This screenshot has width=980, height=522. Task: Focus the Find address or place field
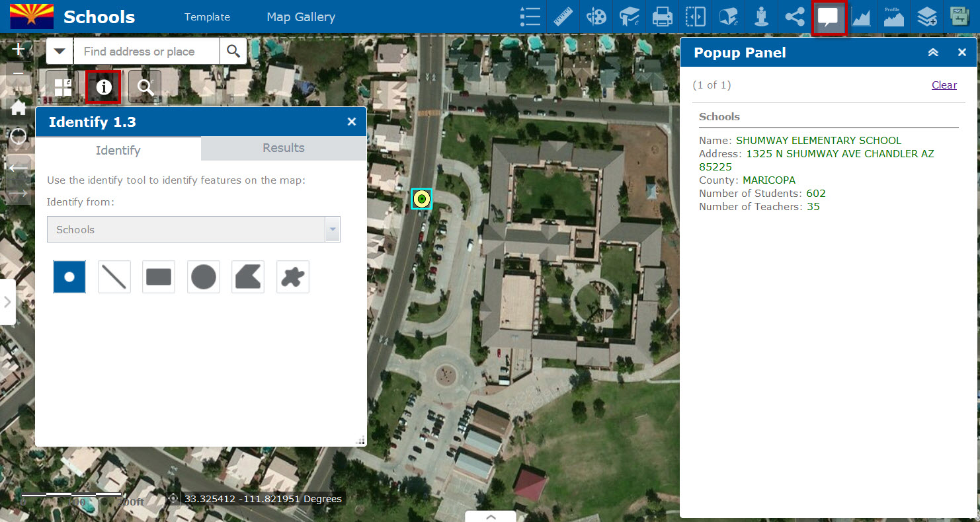(x=146, y=51)
